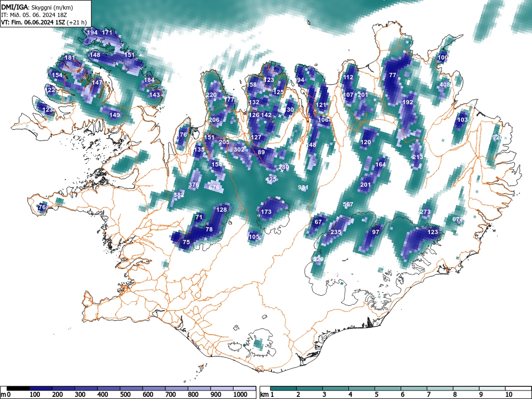Select the dark teal swatch between km 1 and 2

(x=284, y=388)
